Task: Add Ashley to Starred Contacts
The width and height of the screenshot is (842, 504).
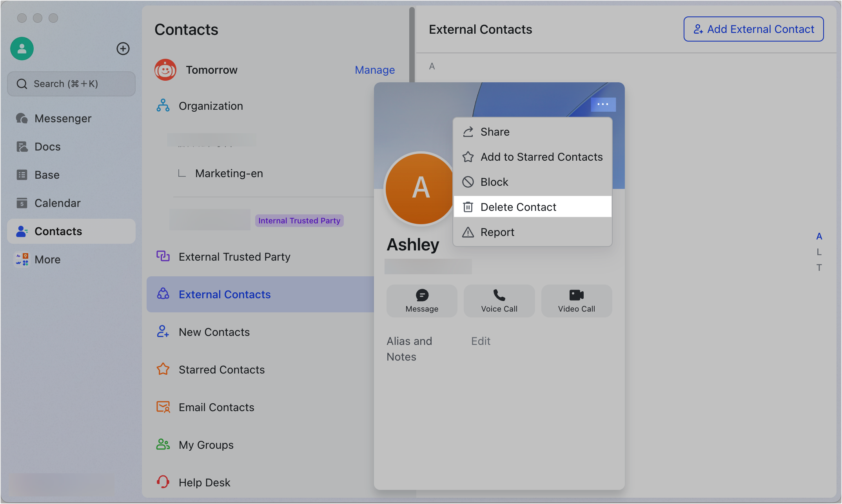Action: 541,157
